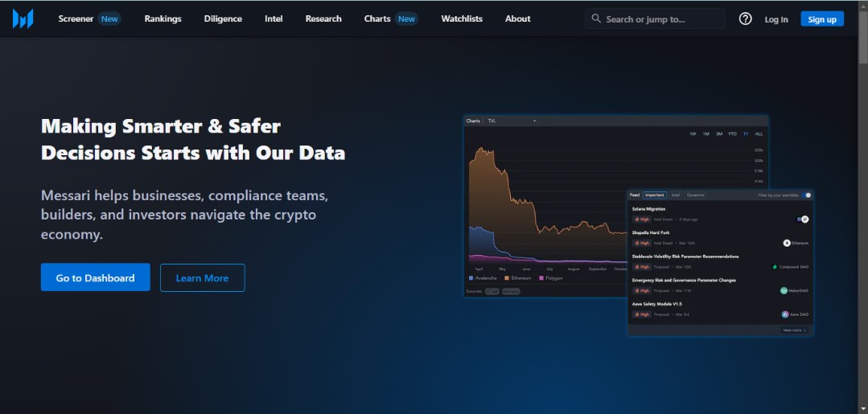Screen dimensions: 868x414
Task: Click High badge under Shapella Hard Fork
Action: point(642,243)
